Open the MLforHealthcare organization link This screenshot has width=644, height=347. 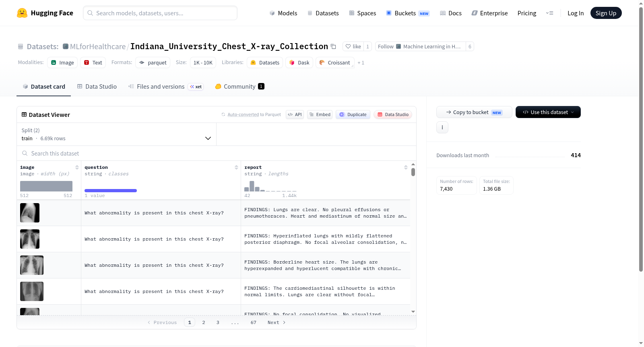[x=98, y=46]
